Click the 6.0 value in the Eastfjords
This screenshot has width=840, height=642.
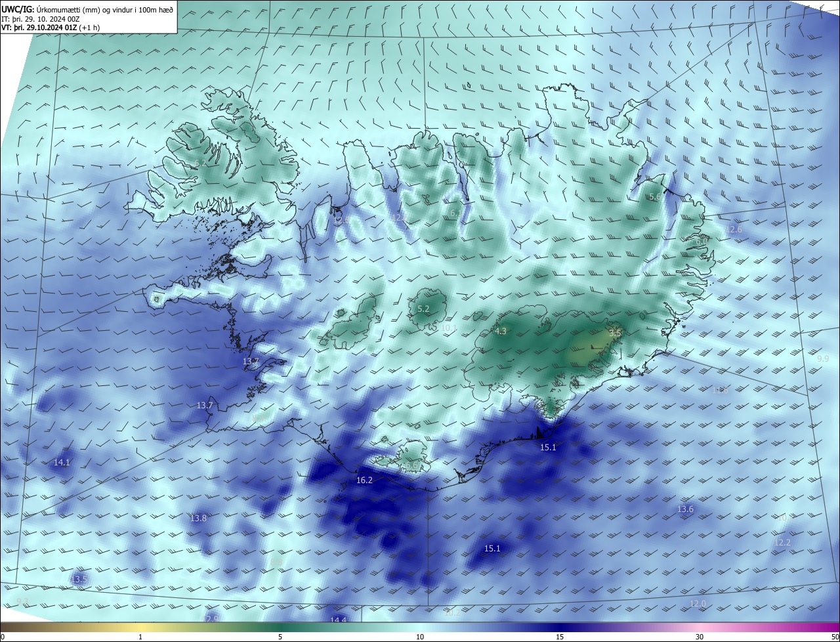(701, 242)
